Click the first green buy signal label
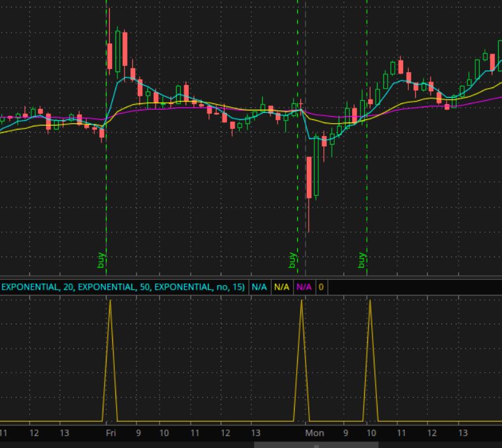 101,260
